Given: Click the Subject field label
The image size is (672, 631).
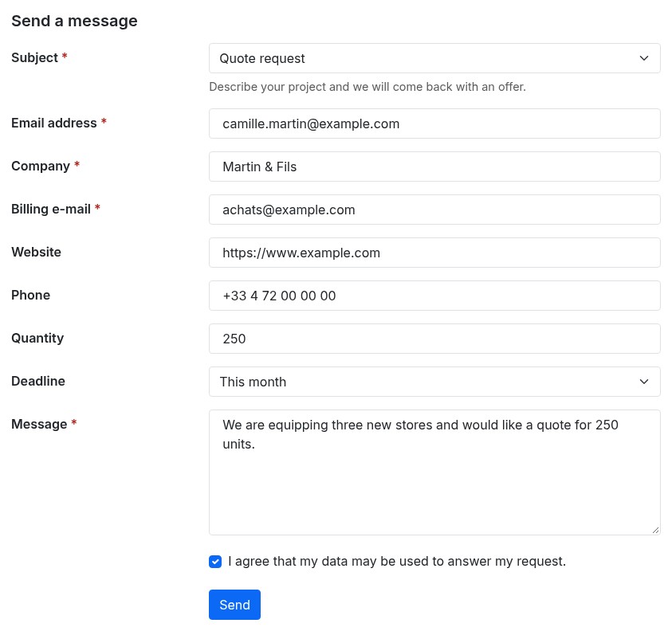Looking at the screenshot, I should click(x=35, y=57).
